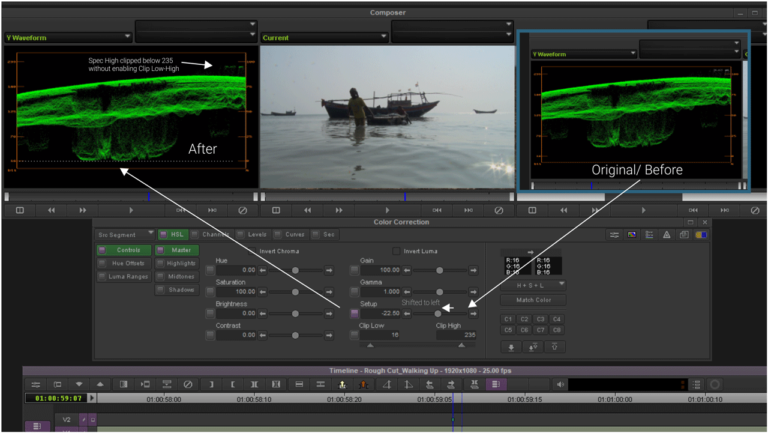Click the Mark Clip icon in timeline toolbar
Screen dimensions: 768x433
(x=254, y=385)
